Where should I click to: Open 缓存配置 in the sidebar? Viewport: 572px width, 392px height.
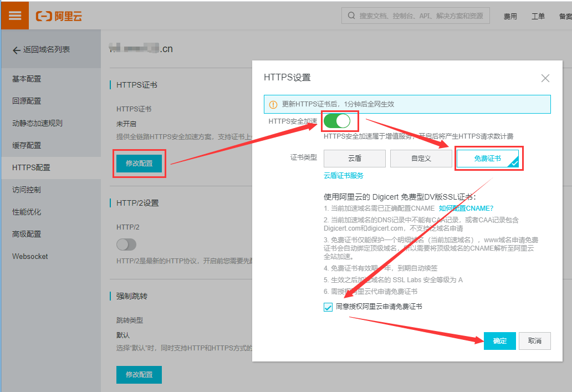coord(50,145)
